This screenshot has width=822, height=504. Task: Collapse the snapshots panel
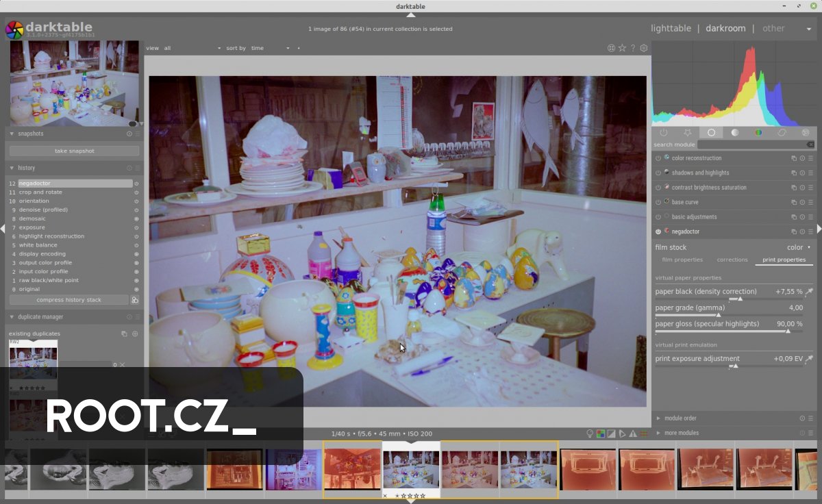12,134
